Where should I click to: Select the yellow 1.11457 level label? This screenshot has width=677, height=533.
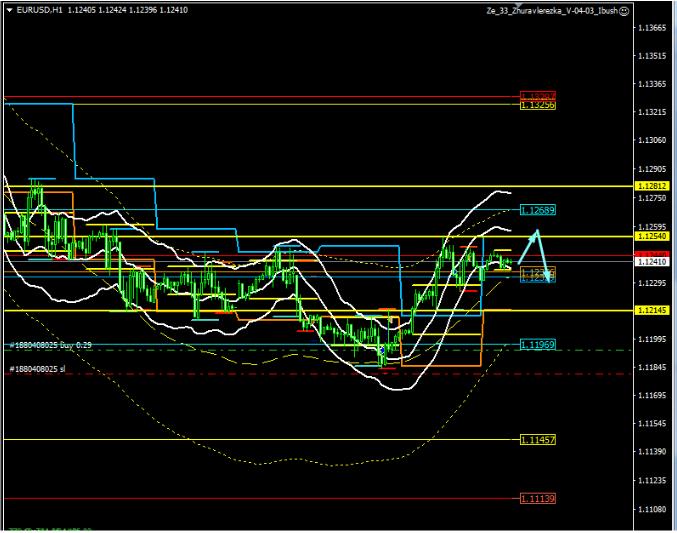[x=538, y=440]
